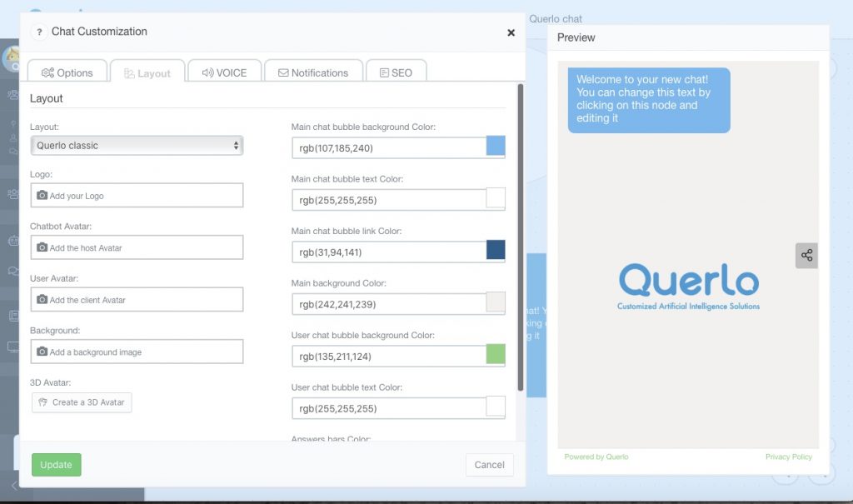Click the green user chat bubble background swatch
853x504 pixels.
click(496, 354)
